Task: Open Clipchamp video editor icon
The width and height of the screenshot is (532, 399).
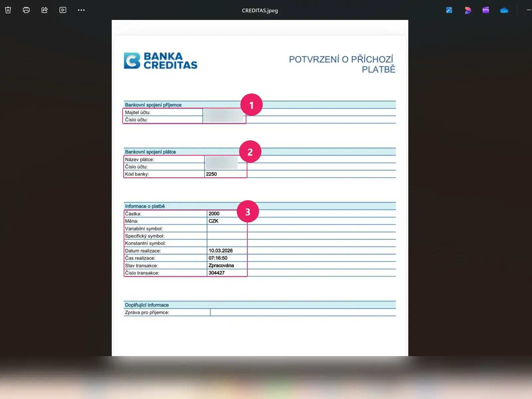Action: [x=486, y=10]
